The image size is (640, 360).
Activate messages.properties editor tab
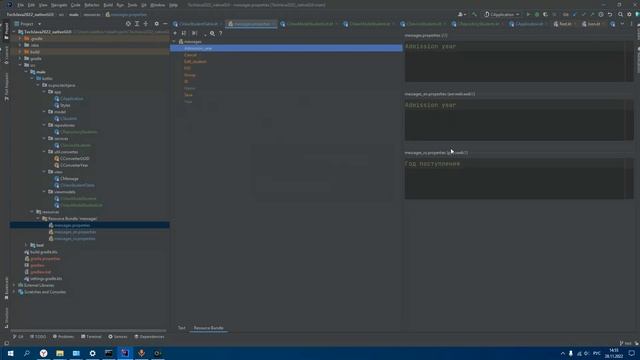tap(250, 24)
